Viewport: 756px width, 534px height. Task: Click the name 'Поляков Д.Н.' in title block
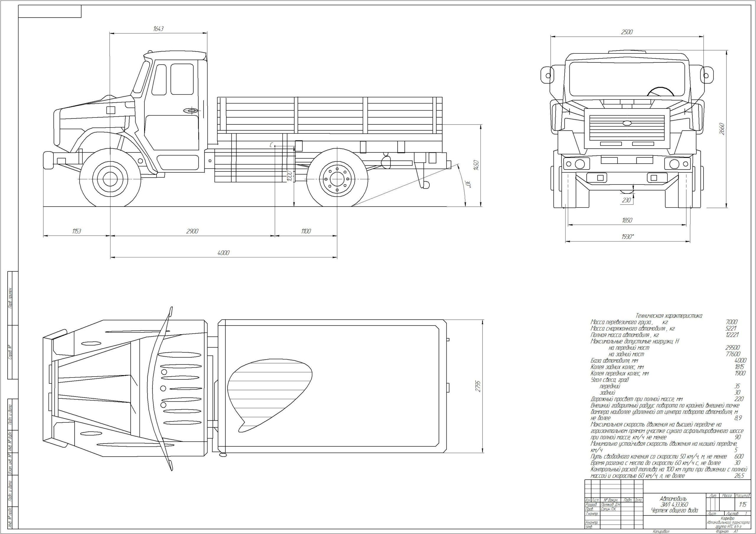click(x=611, y=505)
